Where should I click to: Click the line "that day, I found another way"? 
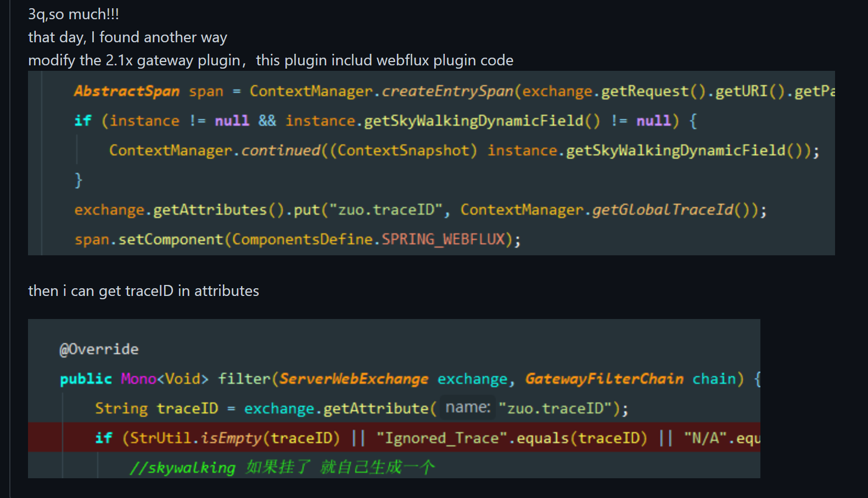pos(127,37)
